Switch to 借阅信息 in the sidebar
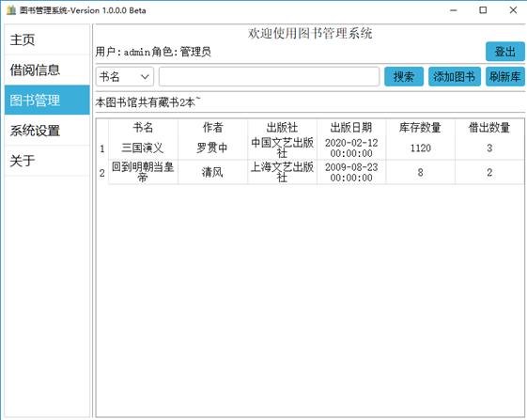Viewport: 527px width, 420px height. 47,70
